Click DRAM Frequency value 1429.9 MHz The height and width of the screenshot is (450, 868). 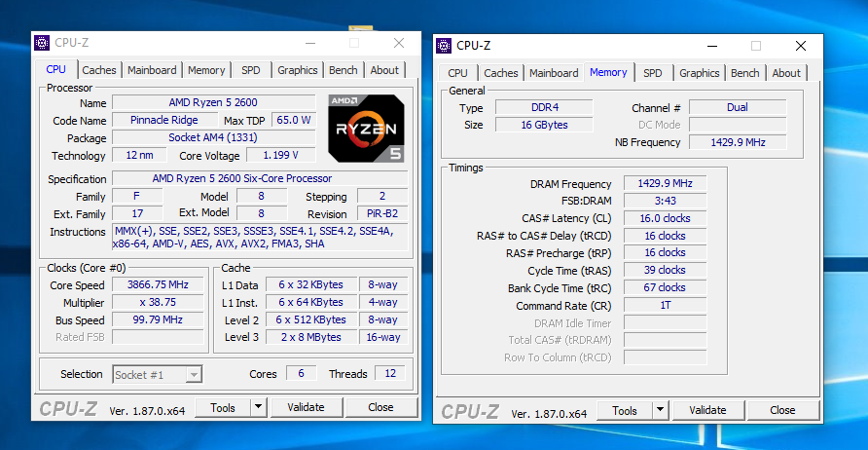point(665,183)
